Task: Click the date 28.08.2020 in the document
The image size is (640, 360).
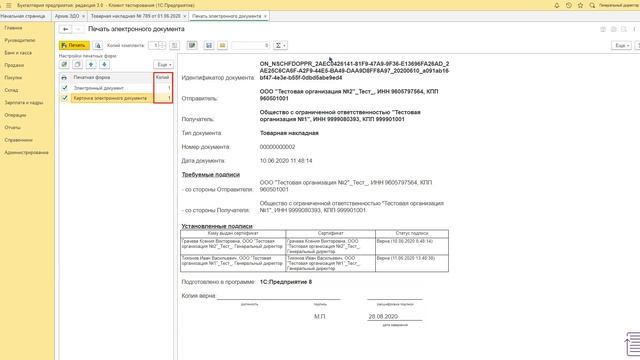Action: coord(383,316)
